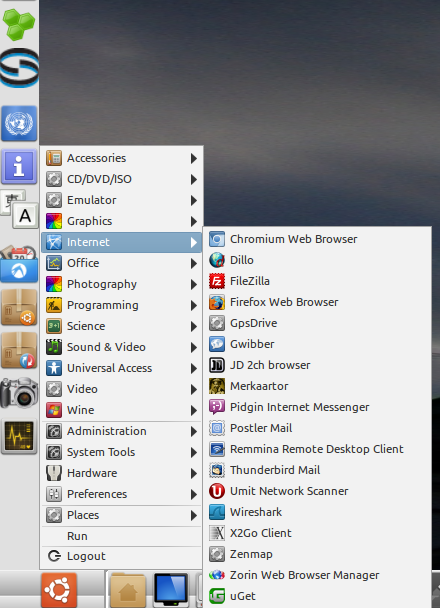
Task: Click the Ubuntu start menu button
Action: point(59,590)
